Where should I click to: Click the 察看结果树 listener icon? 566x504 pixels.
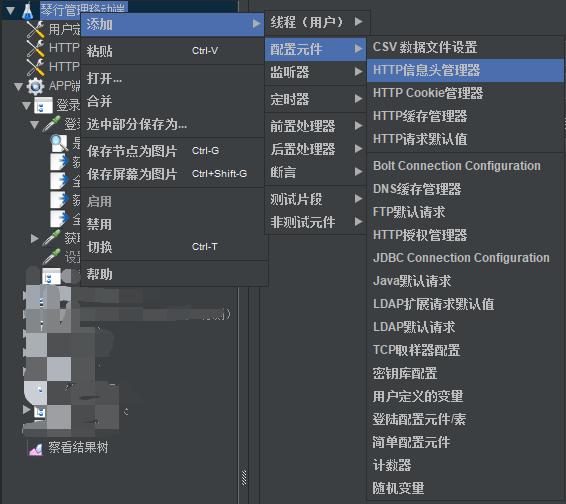point(36,448)
